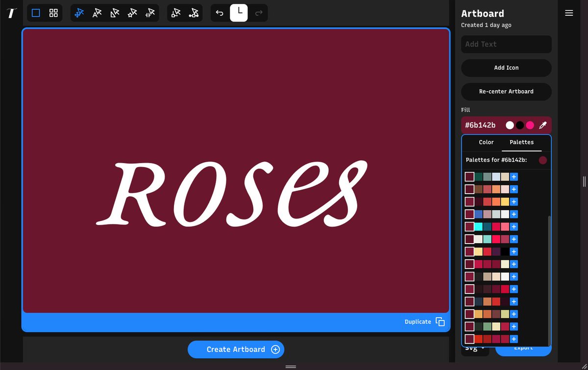Activate the eyedropper color picker
The width and height of the screenshot is (588, 370).
542,125
